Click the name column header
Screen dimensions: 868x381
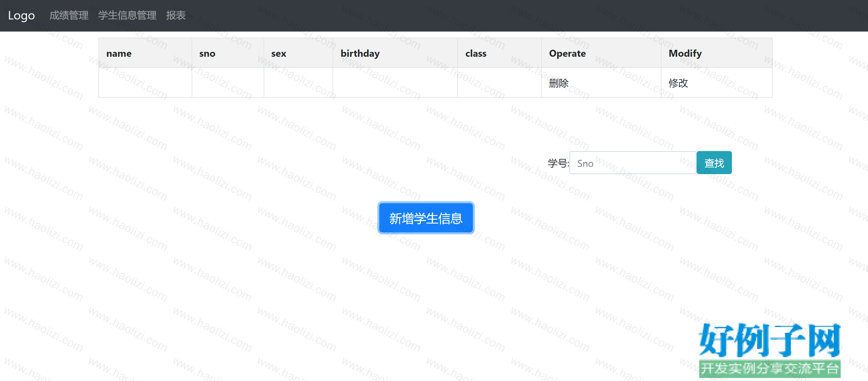[145, 53]
